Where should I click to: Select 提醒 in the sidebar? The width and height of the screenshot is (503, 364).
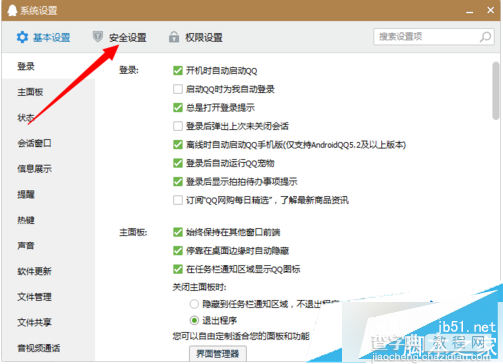click(49, 194)
